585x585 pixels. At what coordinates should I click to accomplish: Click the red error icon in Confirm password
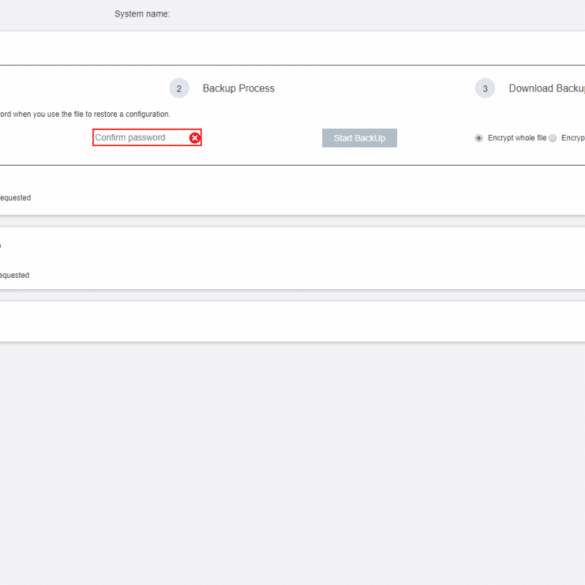[x=194, y=138]
